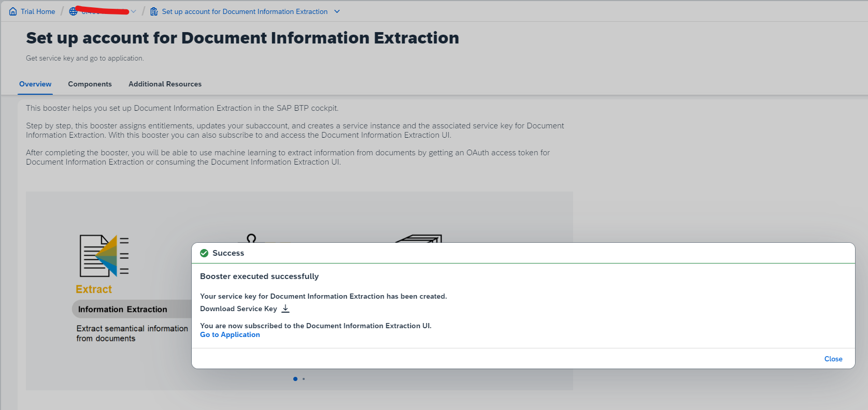This screenshot has height=410, width=868.
Task: Expand the booster breadcrumb dropdown arrow
Action: (x=337, y=11)
